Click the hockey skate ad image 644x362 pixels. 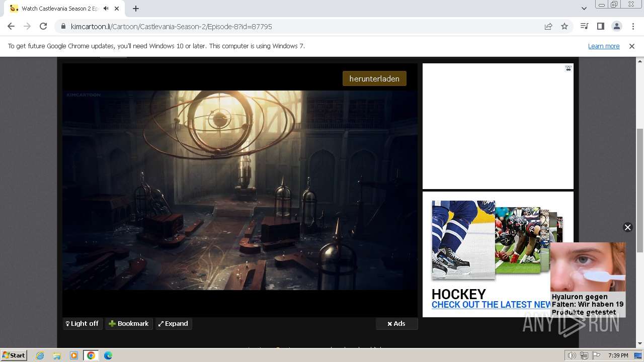pyautogui.click(x=463, y=239)
